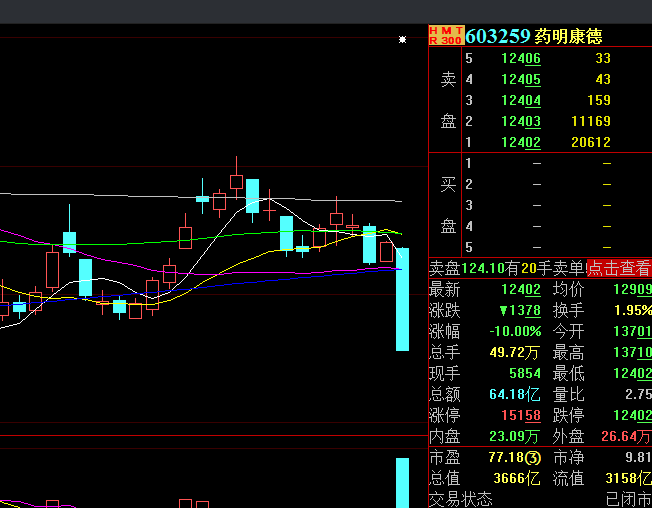653x508 pixels.
Task: Click the circled 3 beside P/E 77.18
Action: point(533,457)
